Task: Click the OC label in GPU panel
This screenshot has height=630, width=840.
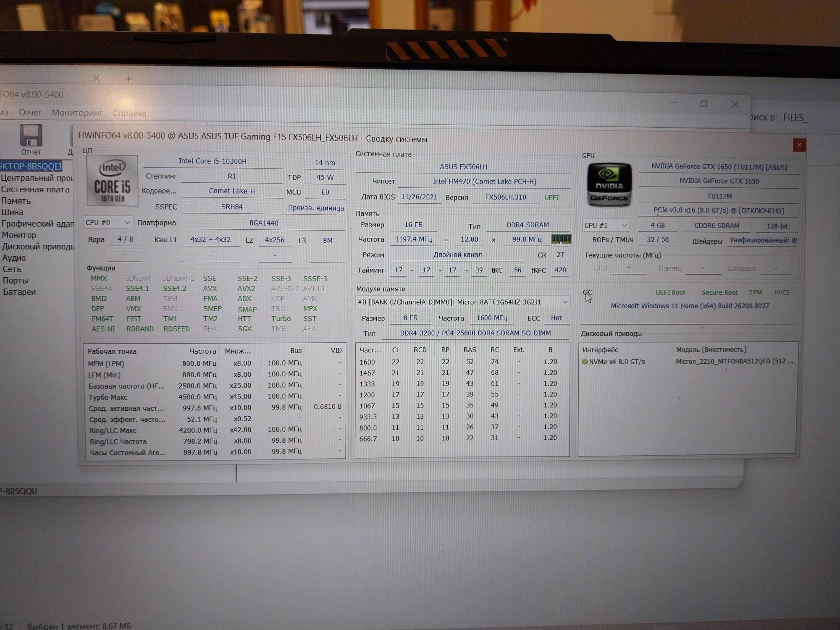Action: tap(587, 292)
